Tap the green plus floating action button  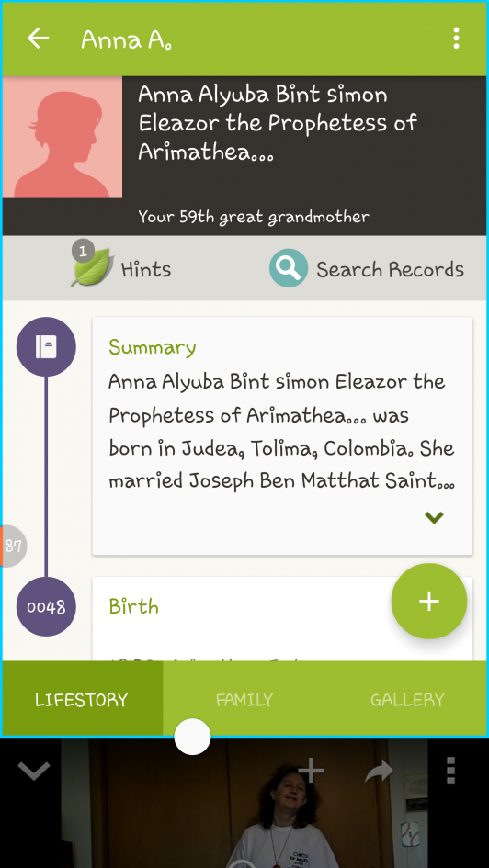[429, 602]
